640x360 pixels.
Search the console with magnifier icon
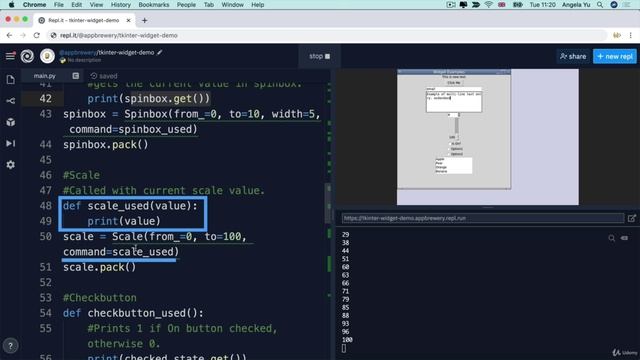pyautogui.click(x=611, y=238)
